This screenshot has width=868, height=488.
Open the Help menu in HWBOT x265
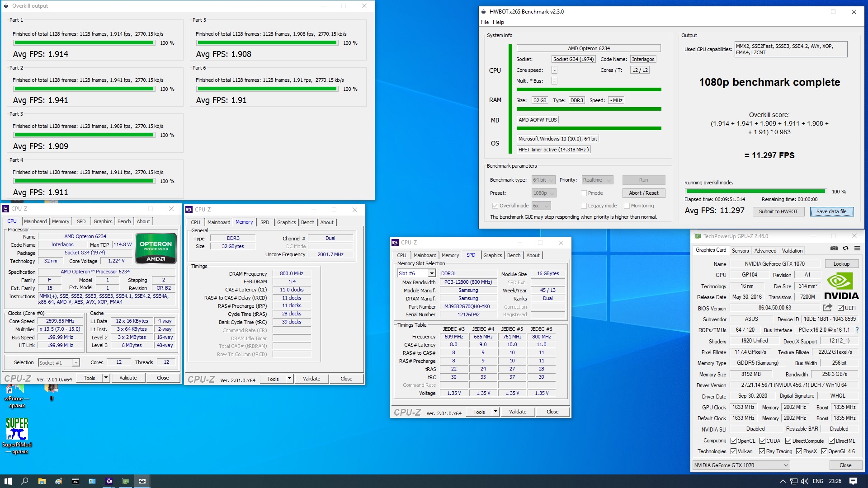tap(498, 22)
